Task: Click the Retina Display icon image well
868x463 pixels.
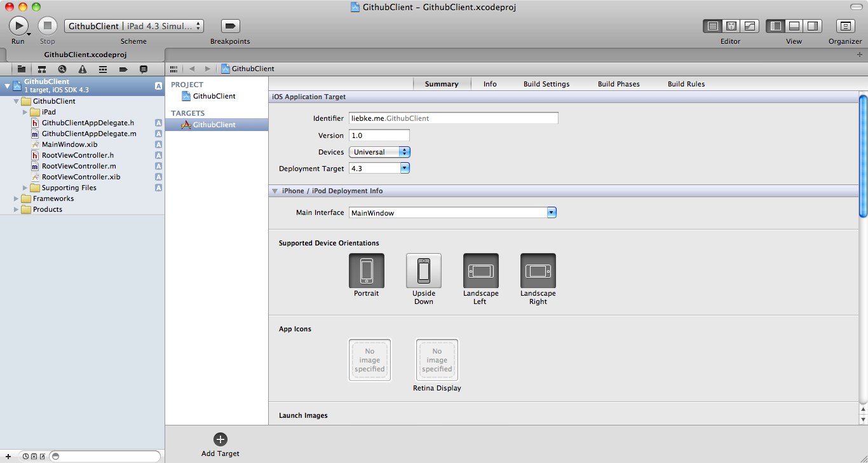Action: pyautogui.click(x=437, y=360)
